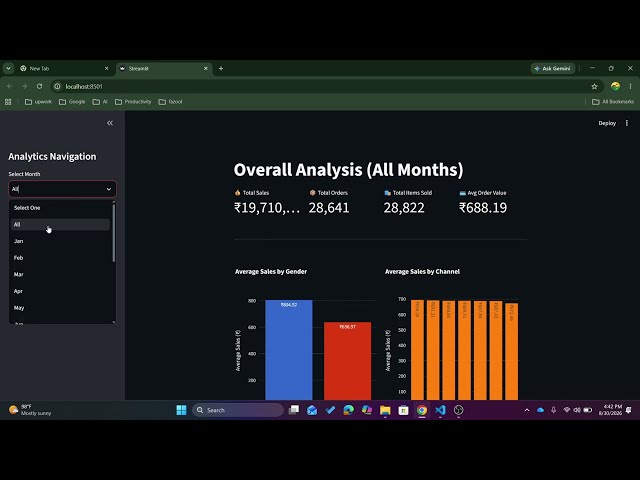This screenshot has width=640, height=480.
Task: Show hidden system tray icons chevron
Action: pos(527,410)
